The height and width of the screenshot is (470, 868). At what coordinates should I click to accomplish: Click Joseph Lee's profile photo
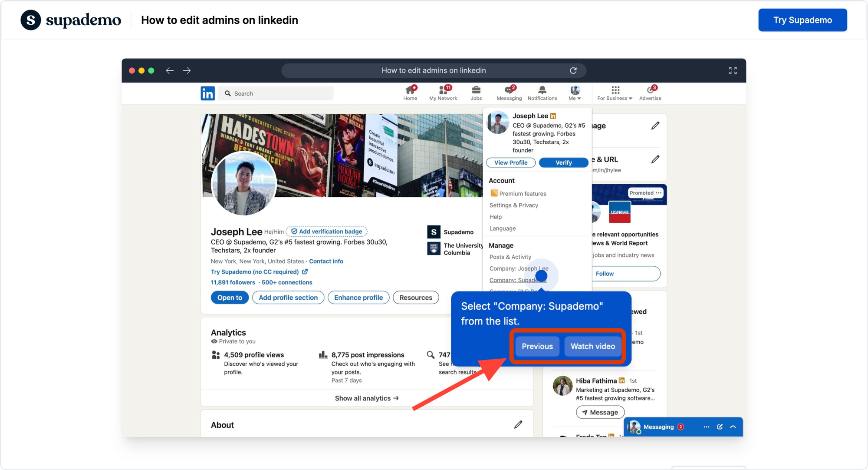244,184
